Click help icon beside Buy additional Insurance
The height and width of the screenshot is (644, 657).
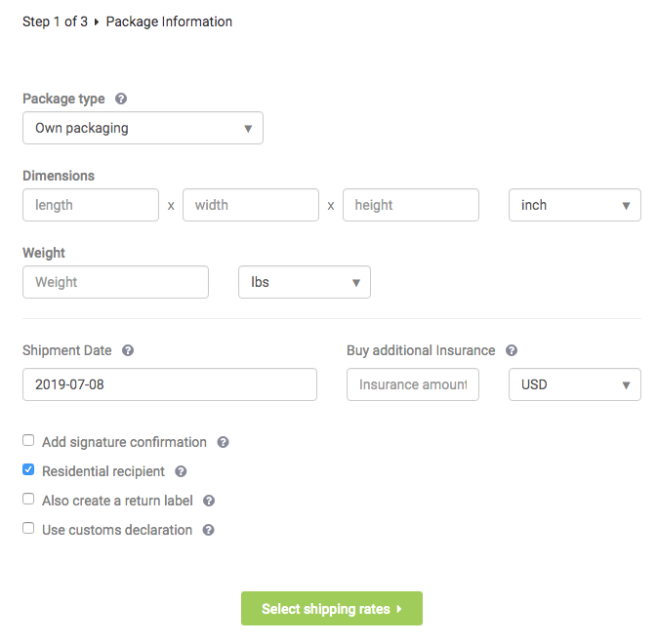click(512, 350)
